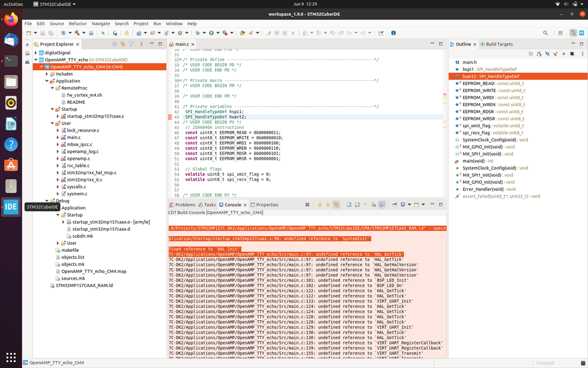Open Ubuntu Software from the dock

(11, 165)
